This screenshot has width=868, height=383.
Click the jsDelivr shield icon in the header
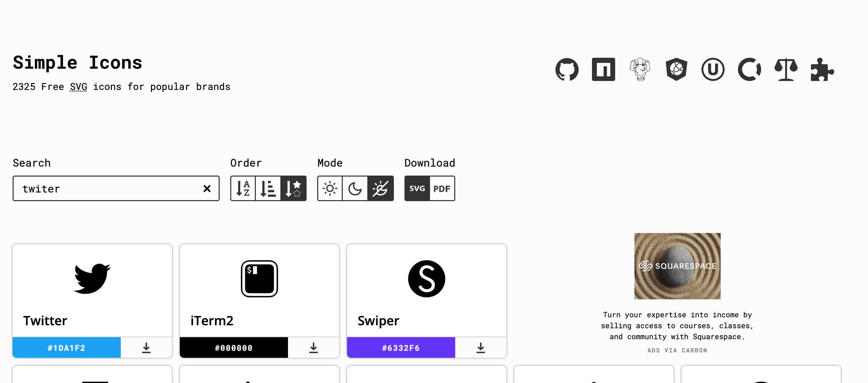(676, 69)
